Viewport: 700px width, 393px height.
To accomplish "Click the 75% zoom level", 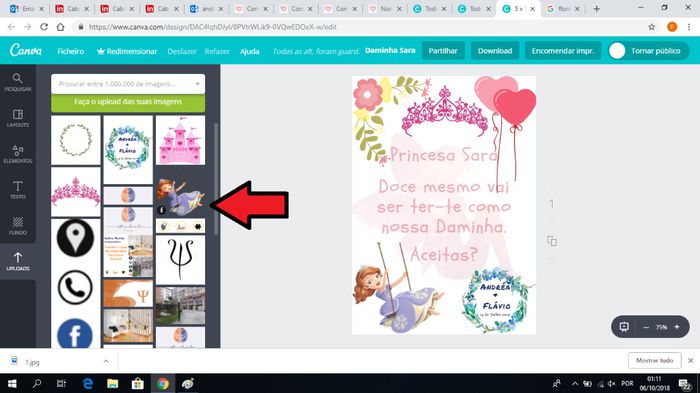I will (x=661, y=327).
